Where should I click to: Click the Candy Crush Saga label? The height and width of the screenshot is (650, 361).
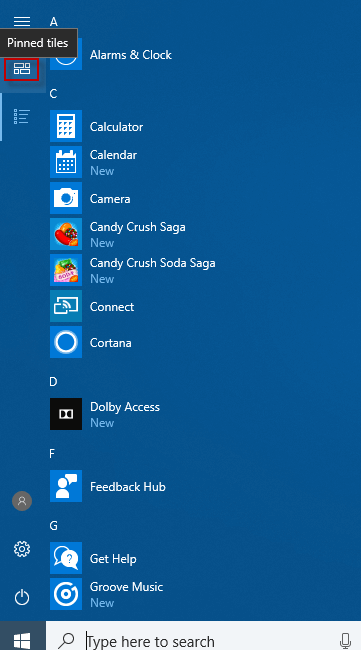138,227
